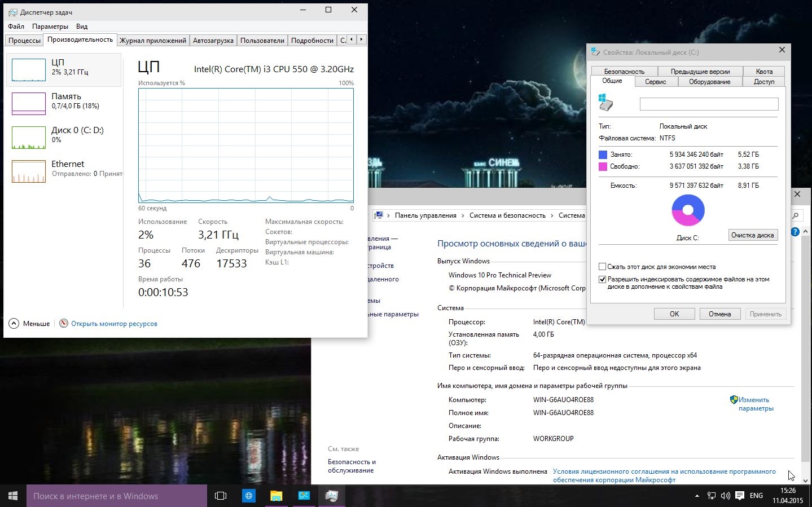Image resolution: width=812 pixels, height=507 pixels.
Task: Open the resource monitor link
Action: coord(114,324)
